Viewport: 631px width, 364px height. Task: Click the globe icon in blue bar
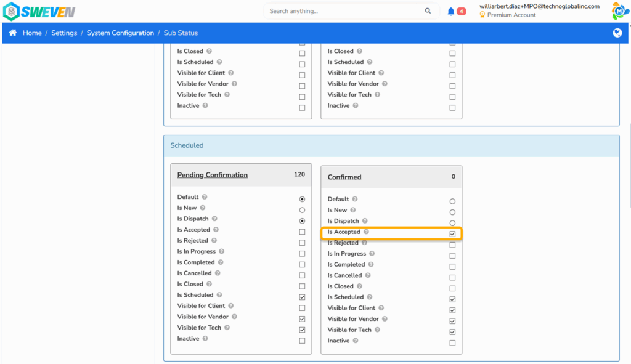(617, 33)
